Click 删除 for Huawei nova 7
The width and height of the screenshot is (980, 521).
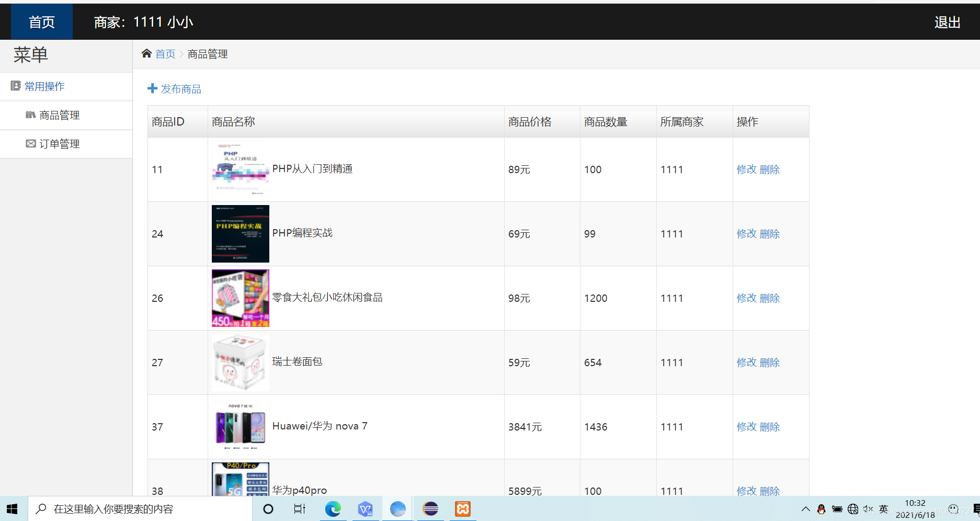(769, 427)
